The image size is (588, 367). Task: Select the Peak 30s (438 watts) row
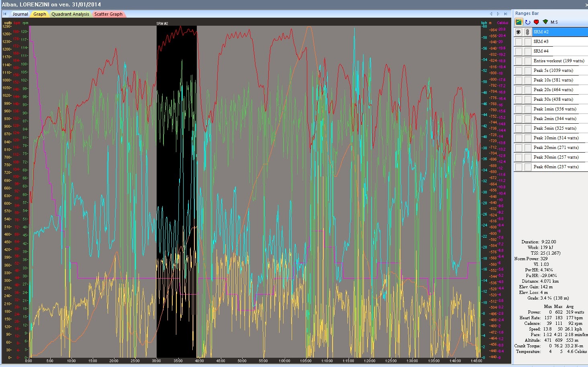(560, 100)
